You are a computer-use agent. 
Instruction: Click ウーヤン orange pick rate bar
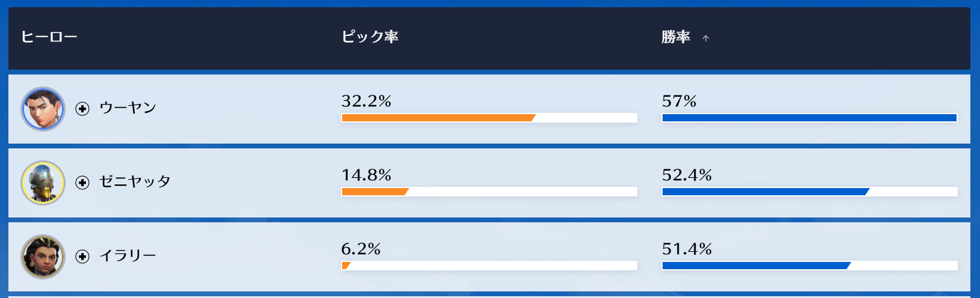438,118
